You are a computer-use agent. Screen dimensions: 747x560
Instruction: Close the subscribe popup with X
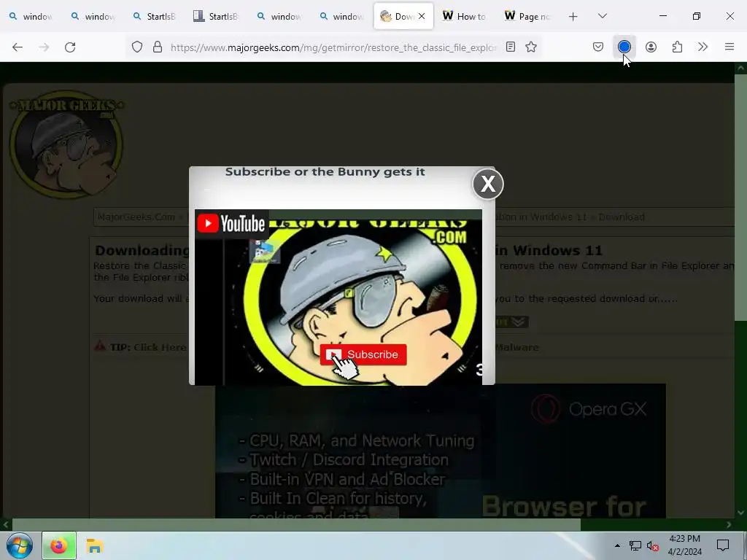coord(488,184)
